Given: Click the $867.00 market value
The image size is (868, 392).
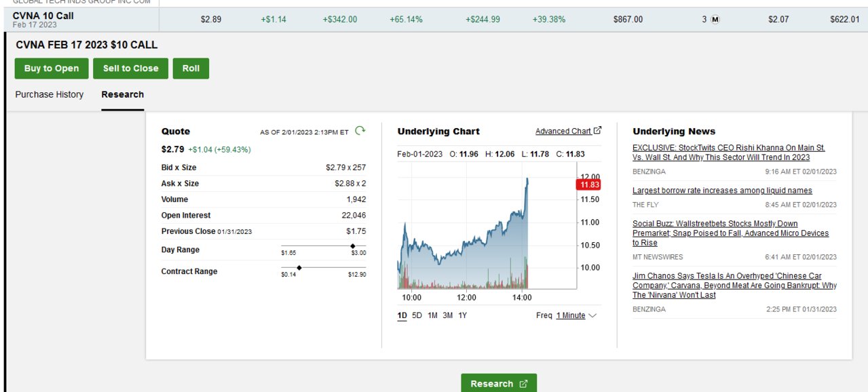Looking at the screenshot, I should (628, 20).
